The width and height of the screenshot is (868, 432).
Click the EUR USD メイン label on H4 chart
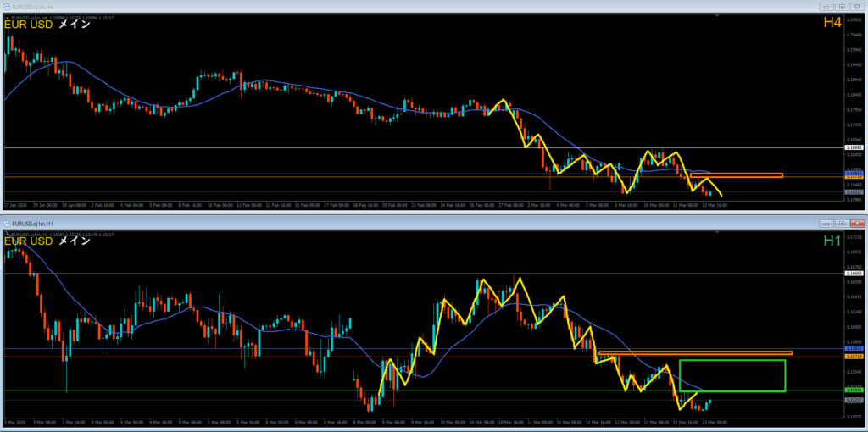coord(47,25)
